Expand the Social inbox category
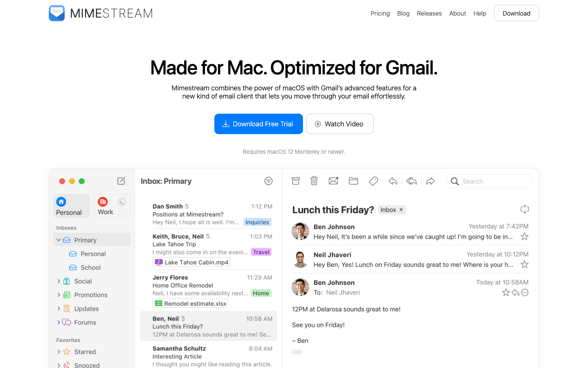Image resolution: width=588 pixels, height=368 pixels. coord(59,281)
